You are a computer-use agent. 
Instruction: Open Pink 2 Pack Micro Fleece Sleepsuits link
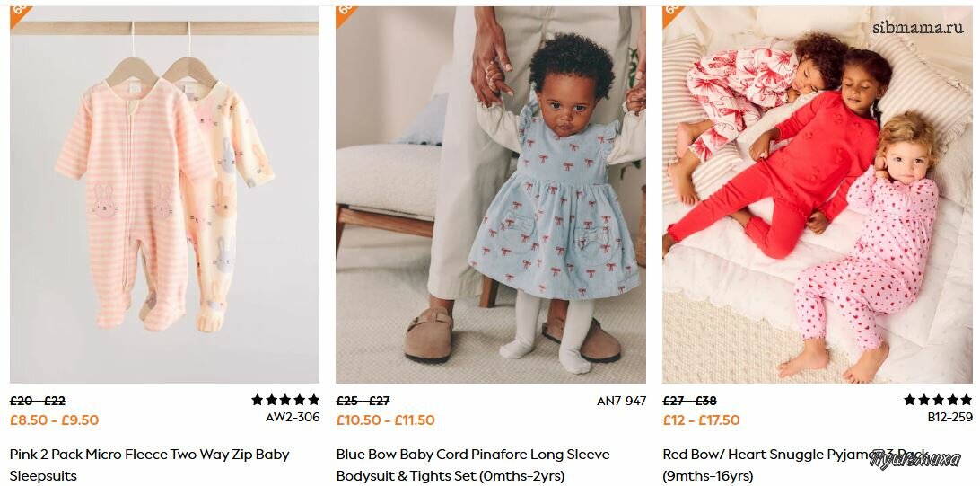[149, 464]
